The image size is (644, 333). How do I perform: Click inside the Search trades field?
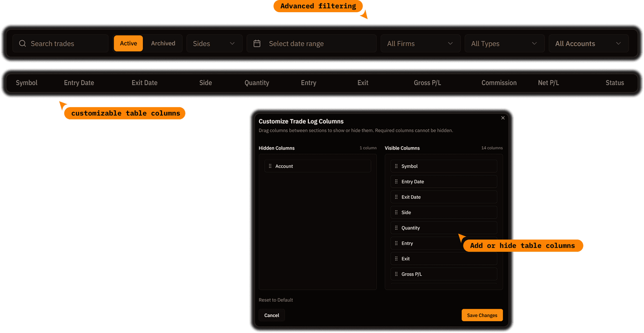54,43
